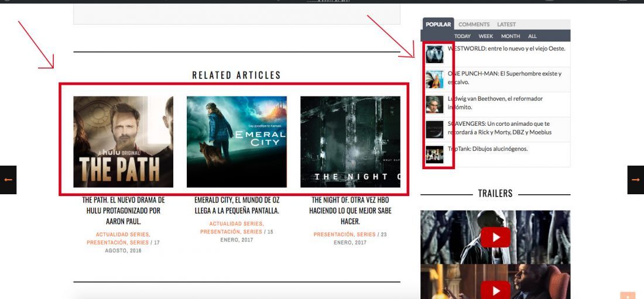
Task: Open the Westworld thumbnail in popular list
Action: pos(434,54)
